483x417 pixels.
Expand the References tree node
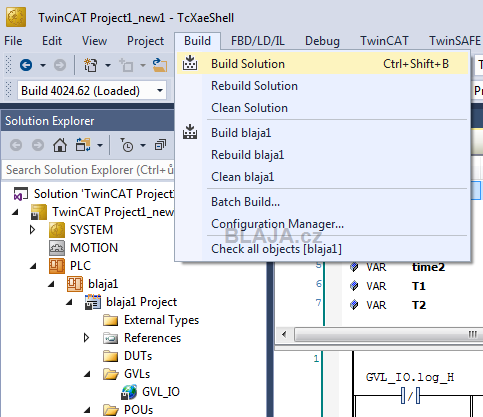point(86,338)
